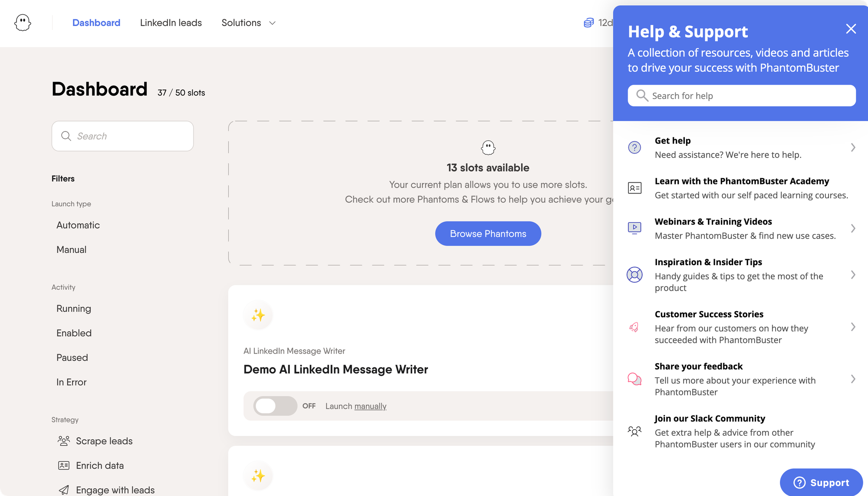This screenshot has height=496, width=868.
Task: Expand Get help chevron
Action: pos(853,148)
